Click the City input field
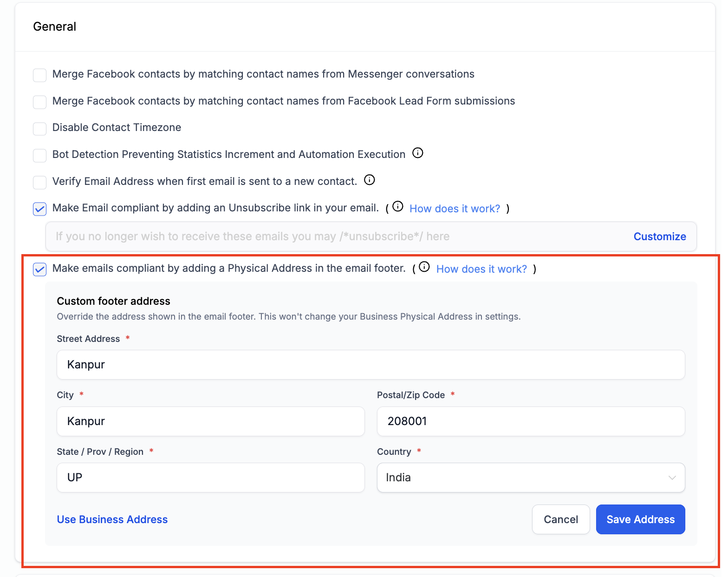 pyautogui.click(x=210, y=421)
